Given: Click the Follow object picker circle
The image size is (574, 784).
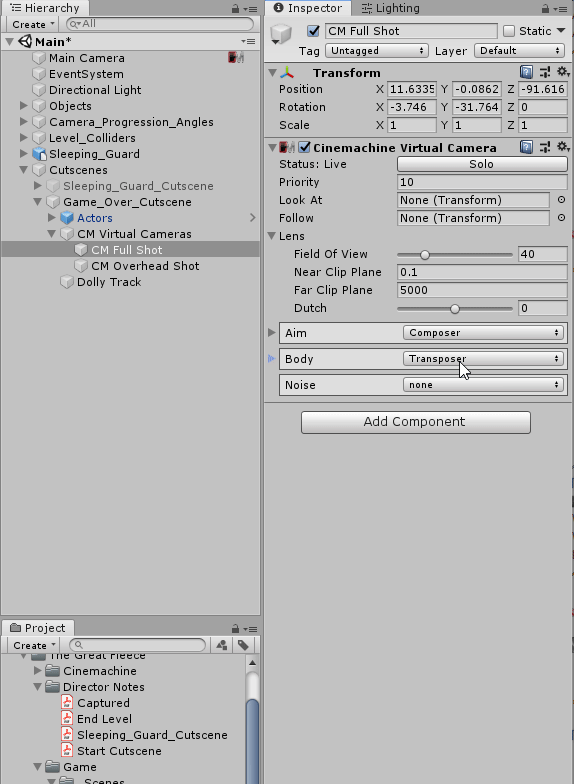Looking at the screenshot, I should tap(562, 218).
